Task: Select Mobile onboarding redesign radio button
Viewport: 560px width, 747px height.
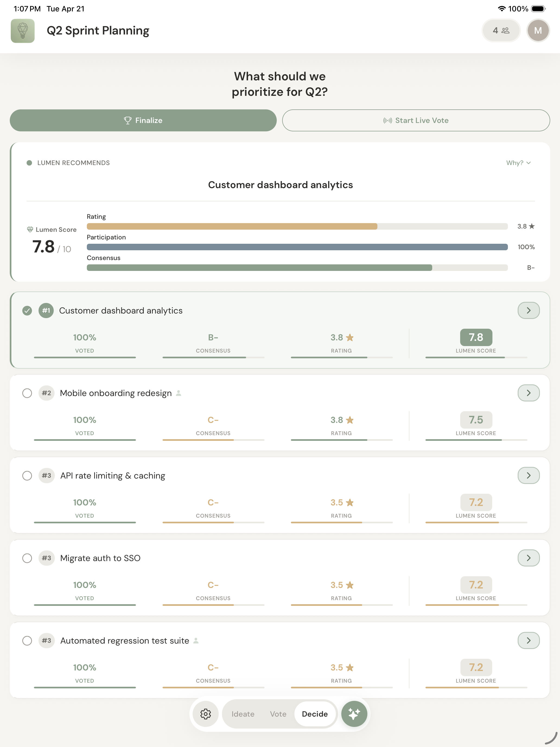Action: click(27, 393)
